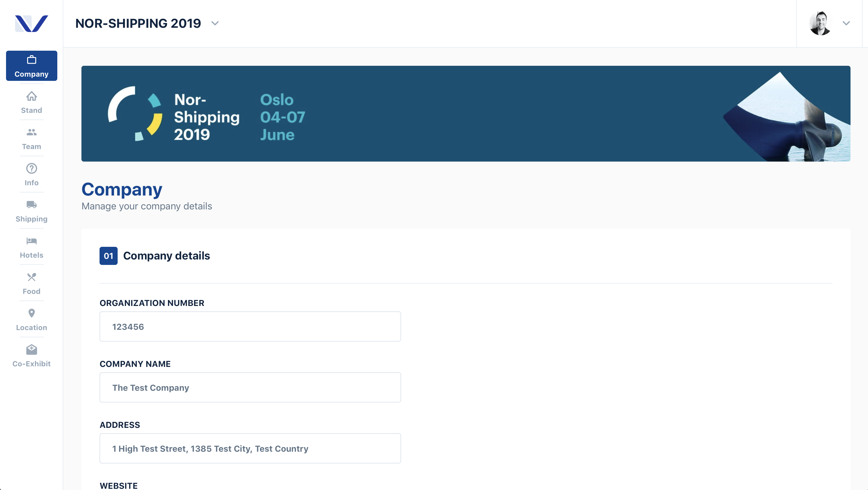Image resolution: width=868 pixels, height=490 pixels.
Task: Click the NOR-SHIPPING 2019 event title
Action: click(x=138, y=23)
